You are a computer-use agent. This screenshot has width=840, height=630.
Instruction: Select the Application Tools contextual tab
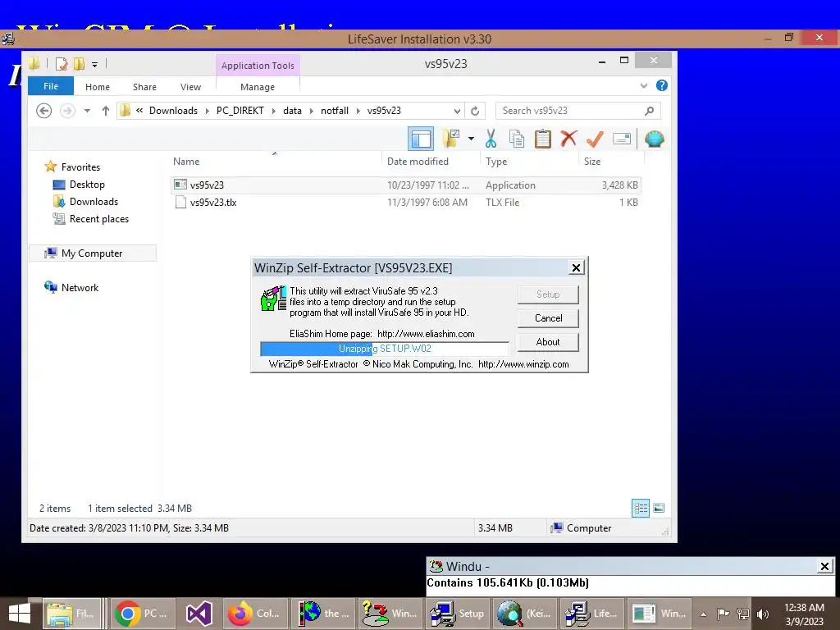click(x=258, y=66)
